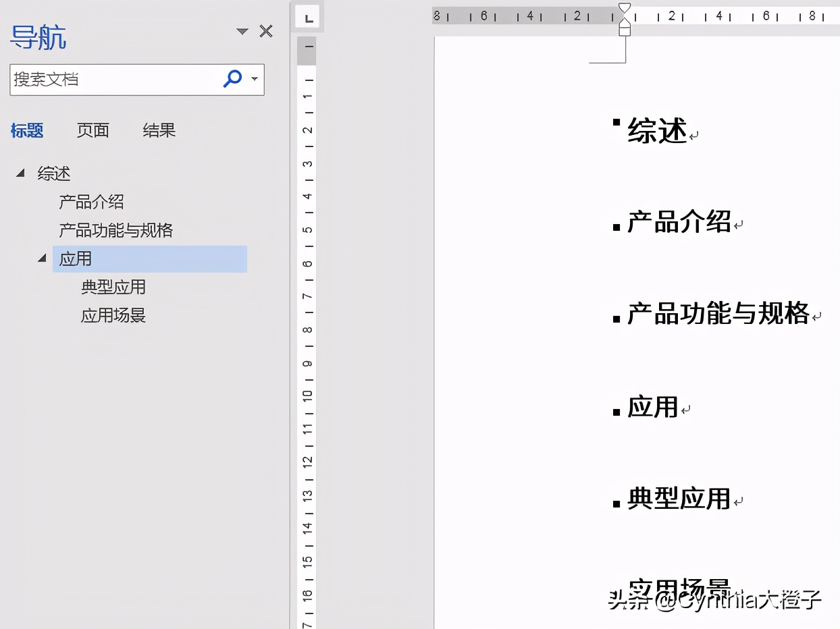
Task: Select 典型应用 in the navigation pane
Action: tap(112, 287)
